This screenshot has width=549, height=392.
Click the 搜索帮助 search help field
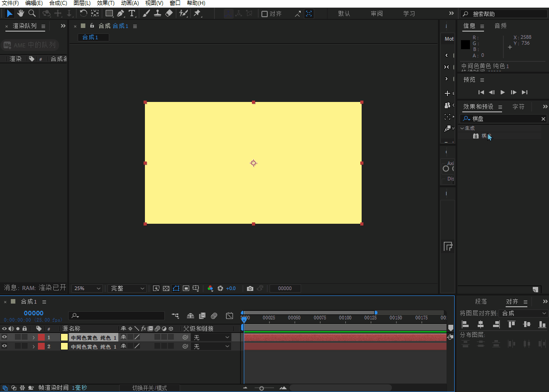[504, 14]
